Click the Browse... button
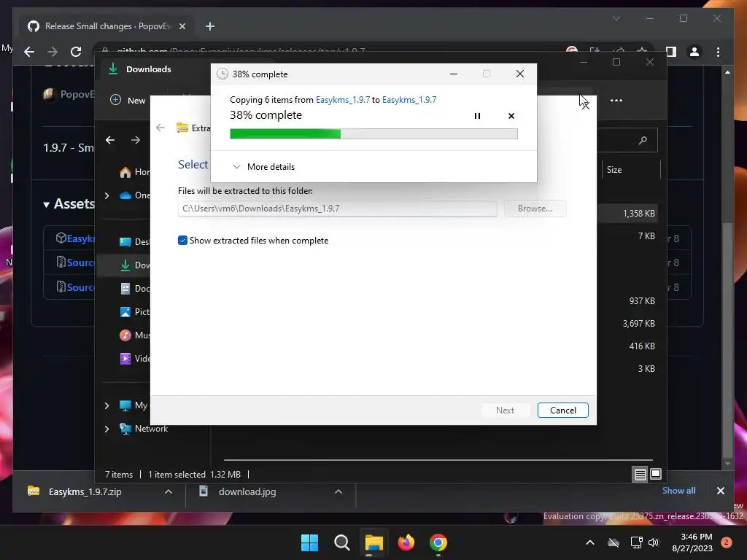The image size is (747, 560). (x=535, y=209)
